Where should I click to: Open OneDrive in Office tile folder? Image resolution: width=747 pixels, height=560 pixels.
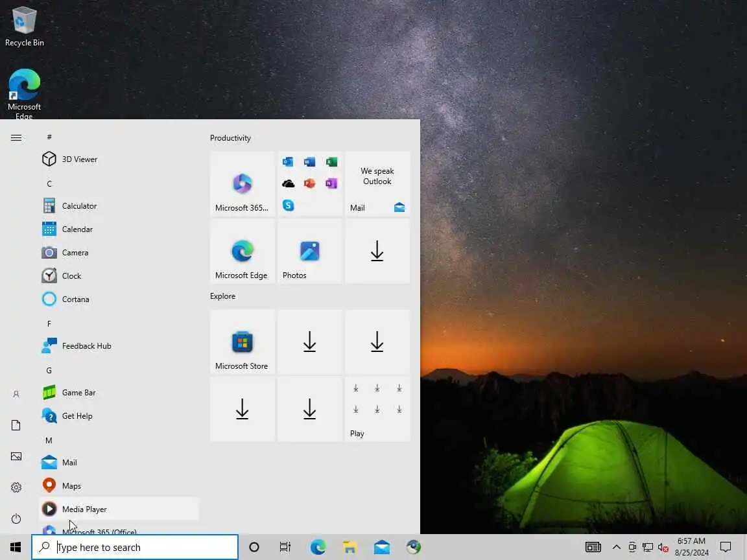coord(288,183)
